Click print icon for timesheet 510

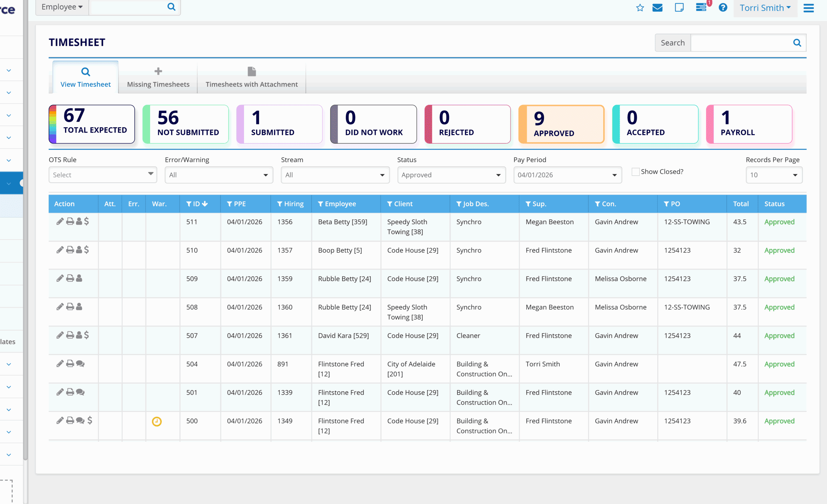[70, 250]
